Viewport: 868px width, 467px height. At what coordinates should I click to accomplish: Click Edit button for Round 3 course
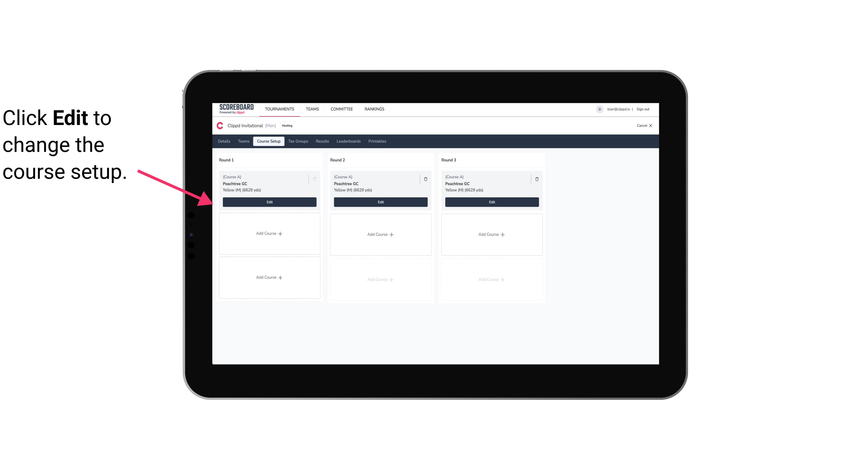[492, 202]
